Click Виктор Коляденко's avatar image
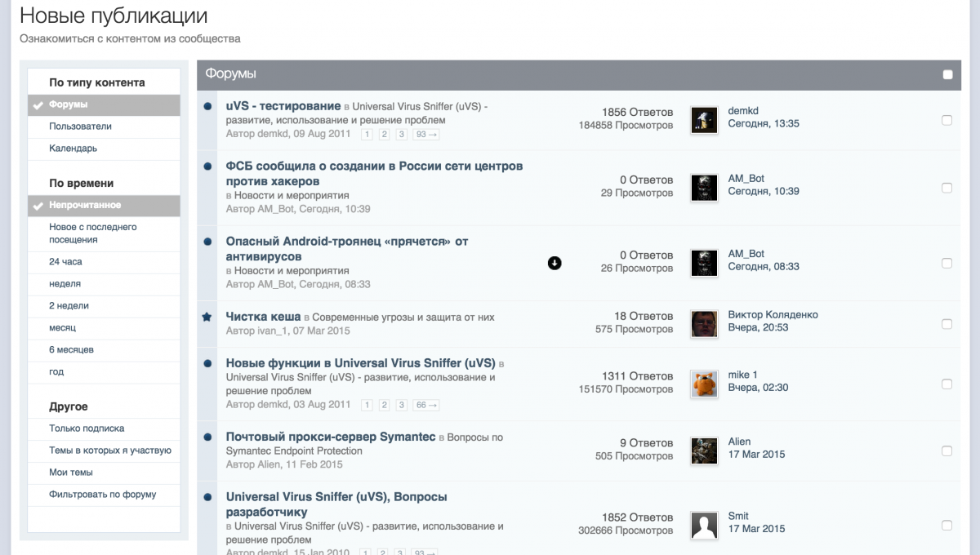This screenshot has width=980, height=555. [704, 324]
